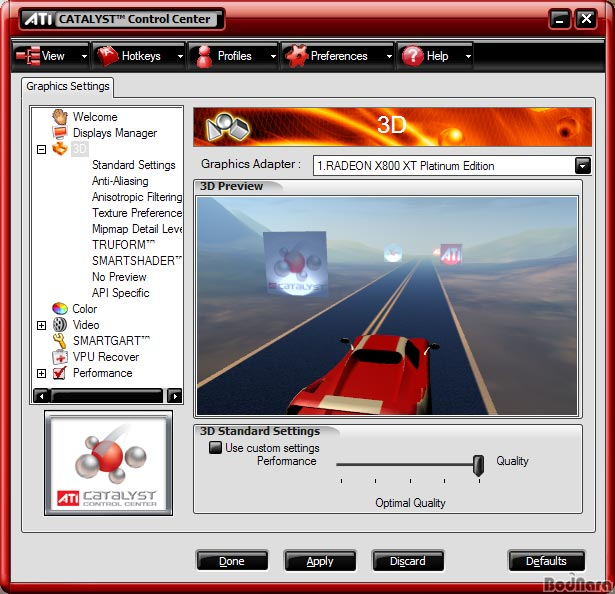Click the Displays Manager monitor icon
The width and height of the screenshot is (615, 594).
pos(60,133)
